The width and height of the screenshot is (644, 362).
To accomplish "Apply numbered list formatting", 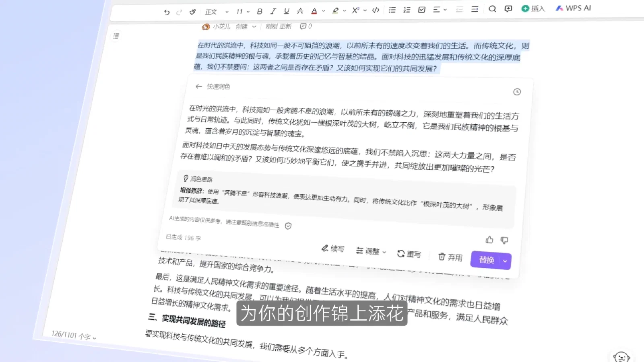I will [x=407, y=10].
